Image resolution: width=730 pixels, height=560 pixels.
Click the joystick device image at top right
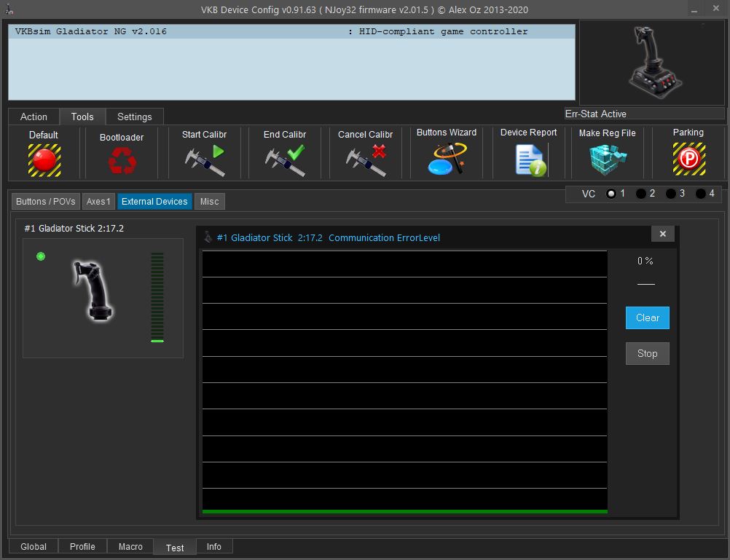pyautogui.click(x=654, y=62)
